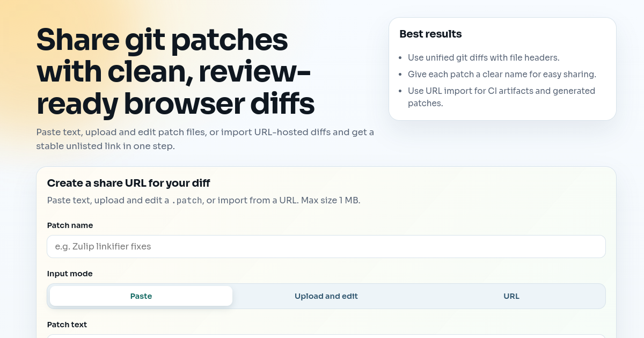Switch to Upload and edit mode

[x=326, y=296]
